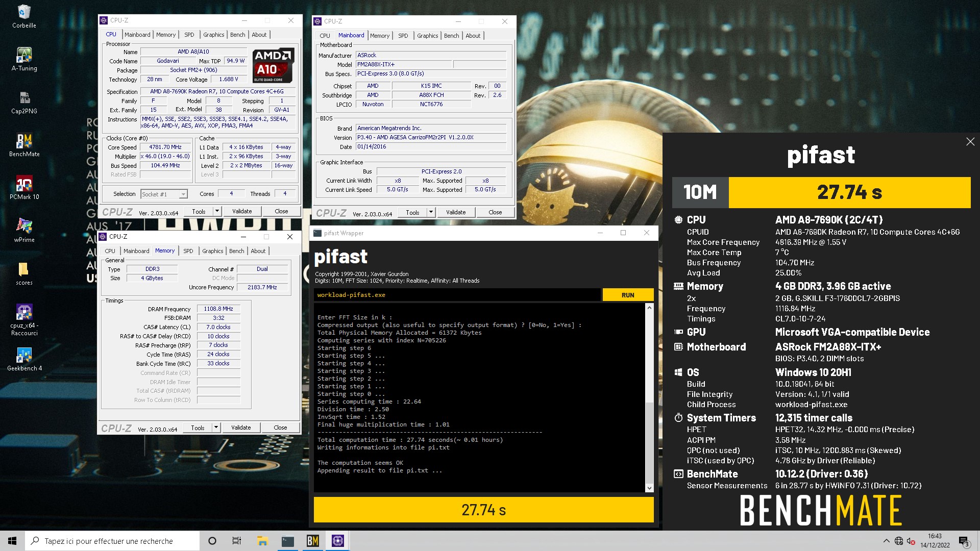The image size is (980, 551).
Task: Click the Multiplier value x 46.0
Action: click(165, 156)
